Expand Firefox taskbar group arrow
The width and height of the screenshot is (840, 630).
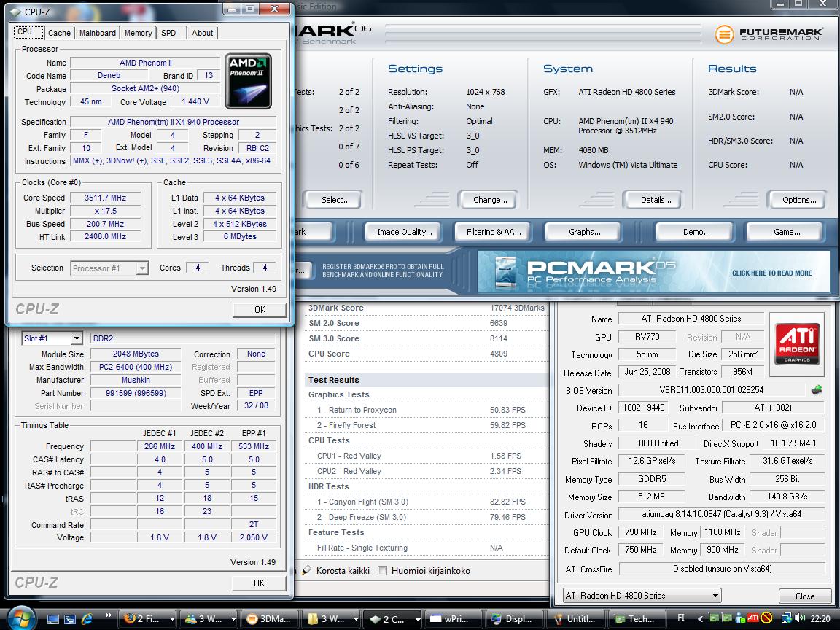(x=172, y=619)
